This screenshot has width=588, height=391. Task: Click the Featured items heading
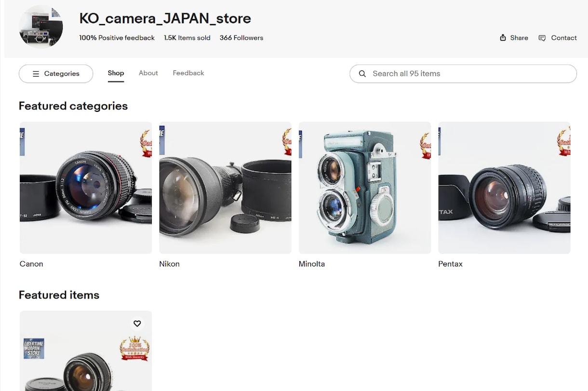point(59,295)
